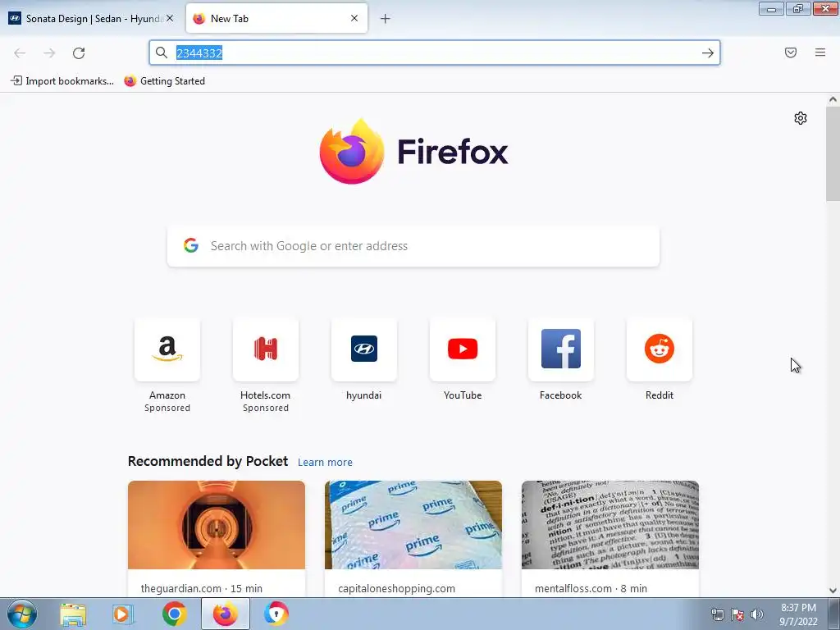Screen dimensions: 840x630
Task: Click the Recommended by Pocket heading
Action: click(x=208, y=461)
